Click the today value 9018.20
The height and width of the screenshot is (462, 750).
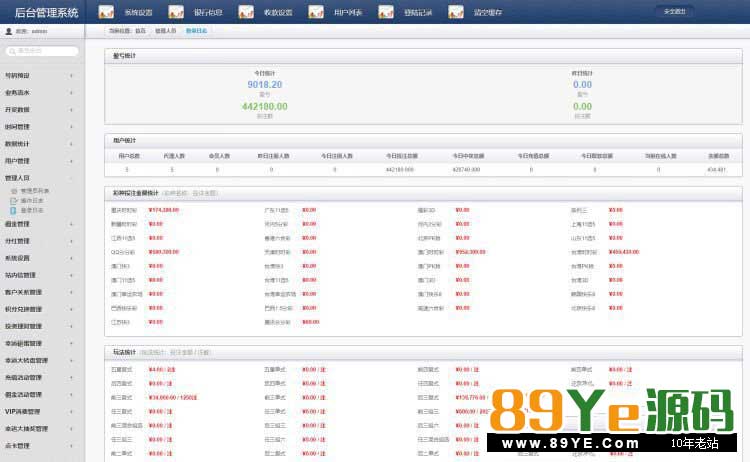(265, 85)
